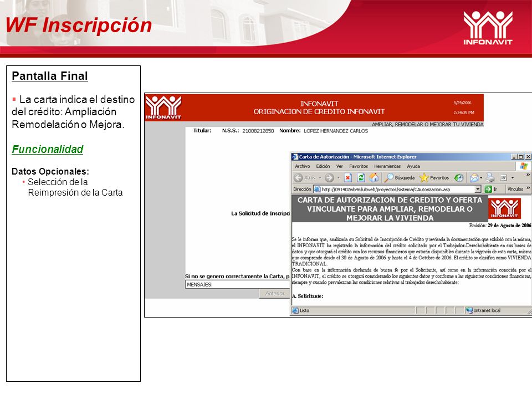Screen dimensions: 532x399
Task: Click the green Ir go arrow
Action: pos(488,190)
